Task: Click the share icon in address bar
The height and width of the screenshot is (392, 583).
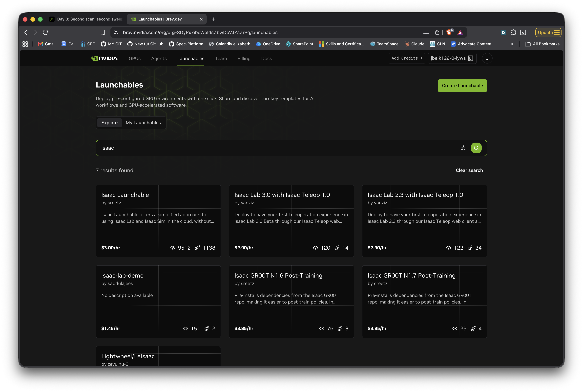Action: [x=437, y=32]
